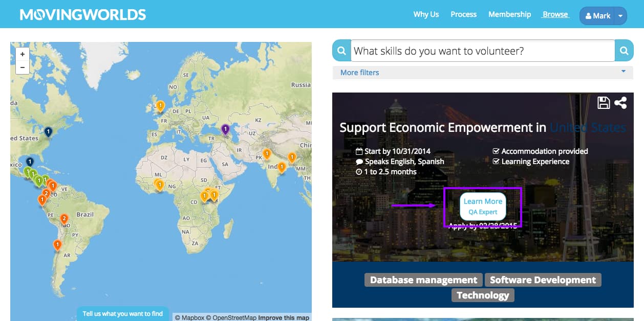This screenshot has height=321, width=644.
Task: Zoom in on the map with the plus control
Action: [x=23, y=54]
